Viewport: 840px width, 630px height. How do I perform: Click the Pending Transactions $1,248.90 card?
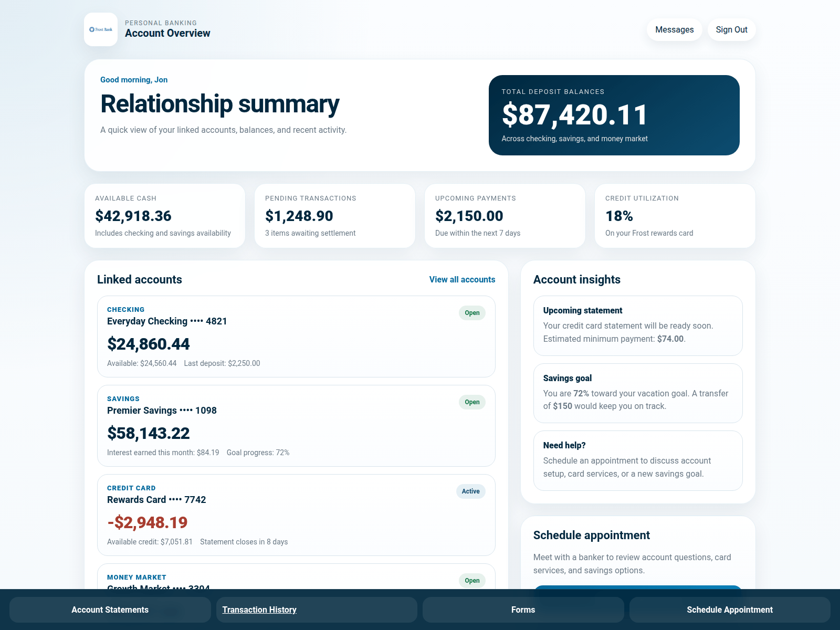click(x=335, y=216)
